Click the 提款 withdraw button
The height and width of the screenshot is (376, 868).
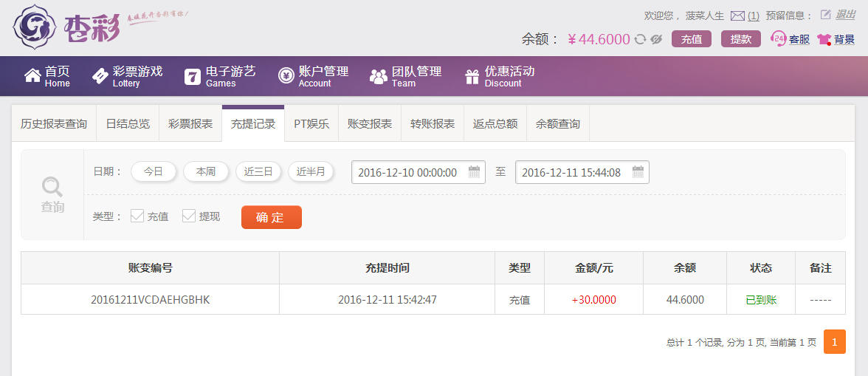point(741,38)
